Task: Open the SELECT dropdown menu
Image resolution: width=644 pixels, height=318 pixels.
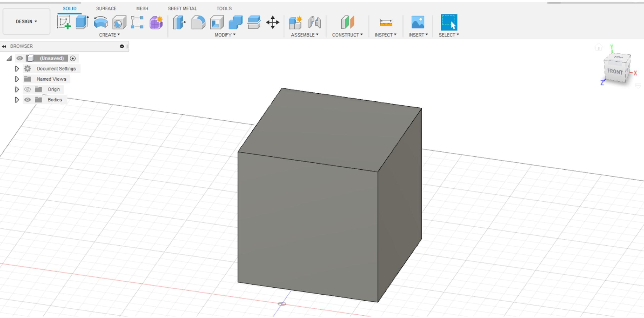Action: coord(449,35)
